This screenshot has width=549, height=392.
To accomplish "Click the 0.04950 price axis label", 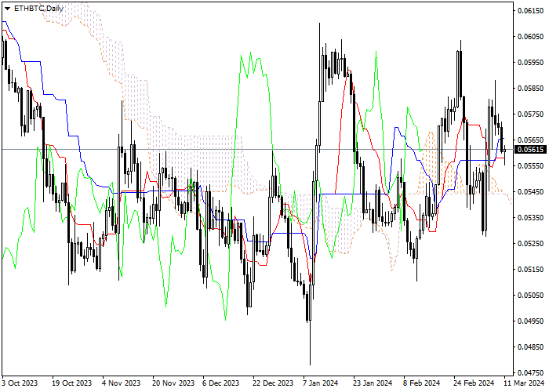I will [530, 321].
